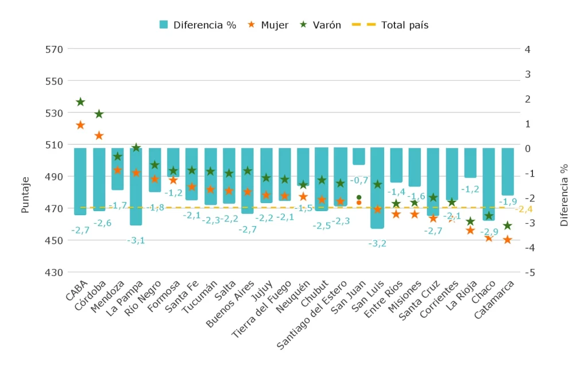Click the green Varón star for Catamarca
Screen dimensions: 588x366
508,226
